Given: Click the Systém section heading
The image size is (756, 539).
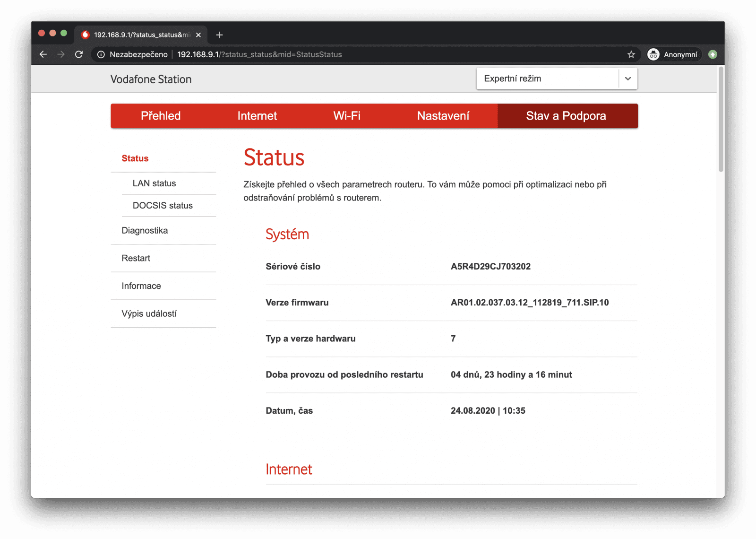Looking at the screenshot, I should pos(287,235).
